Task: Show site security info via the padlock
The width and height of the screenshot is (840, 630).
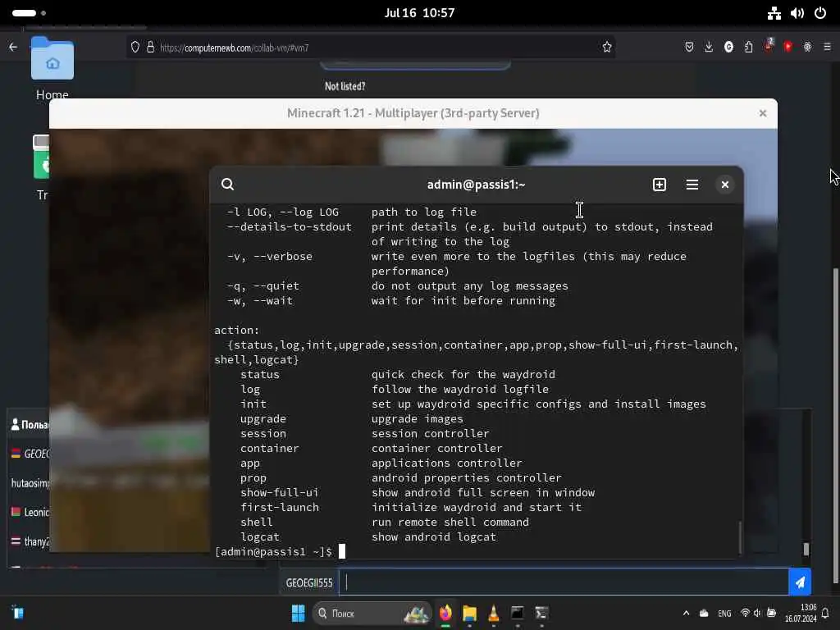Action: [151, 47]
